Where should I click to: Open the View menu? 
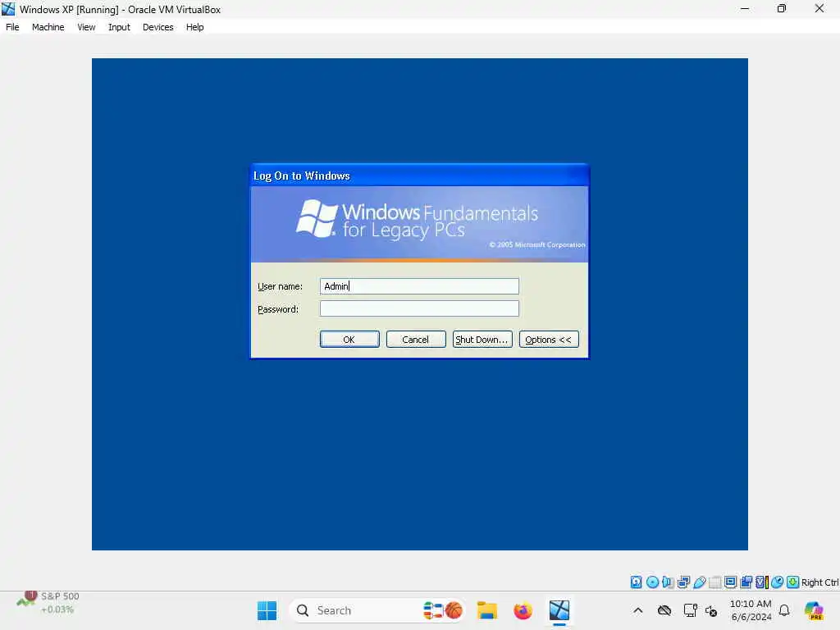pos(86,27)
